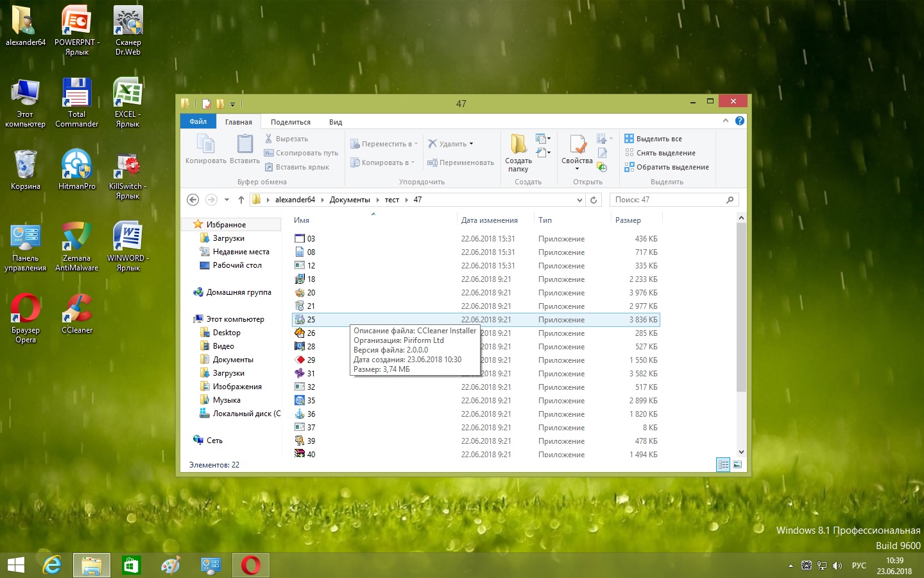The width and height of the screenshot is (924, 578).
Task: Switch to details list view toggle
Action: 723,464
